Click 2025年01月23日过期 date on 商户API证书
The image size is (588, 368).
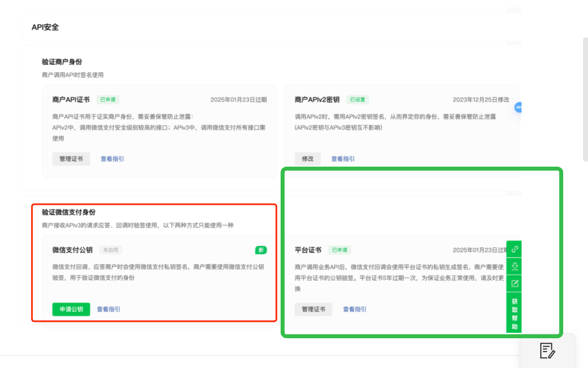pyautogui.click(x=238, y=99)
